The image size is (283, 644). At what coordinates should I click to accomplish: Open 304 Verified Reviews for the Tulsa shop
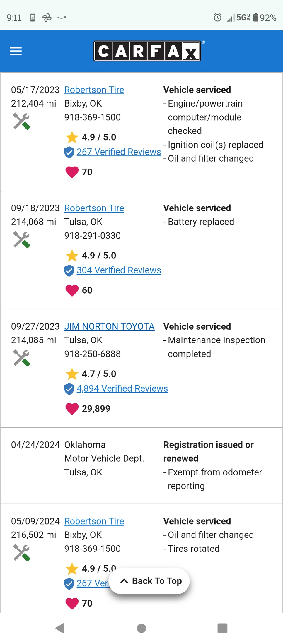[119, 270]
